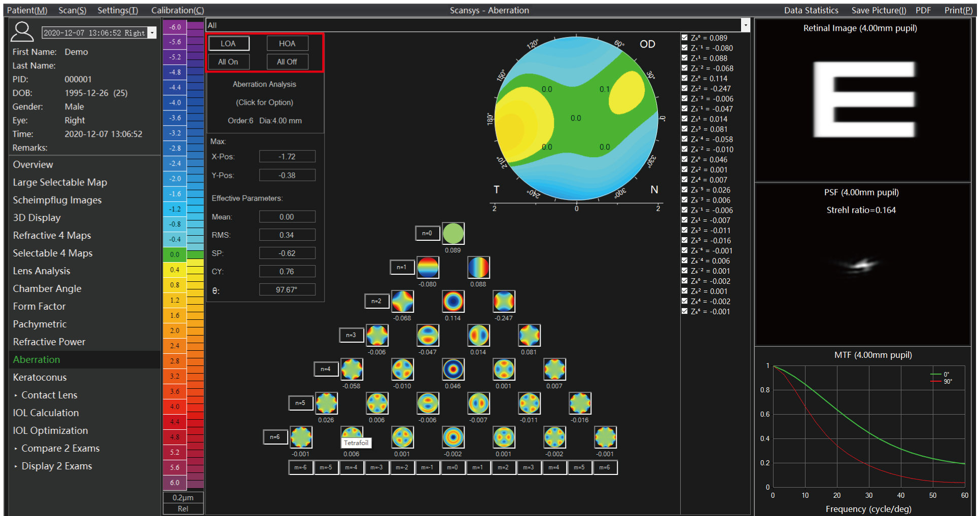This screenshot has width=980, height=516.
Task: Click the n=2 order button
Action: click(376, 301)
